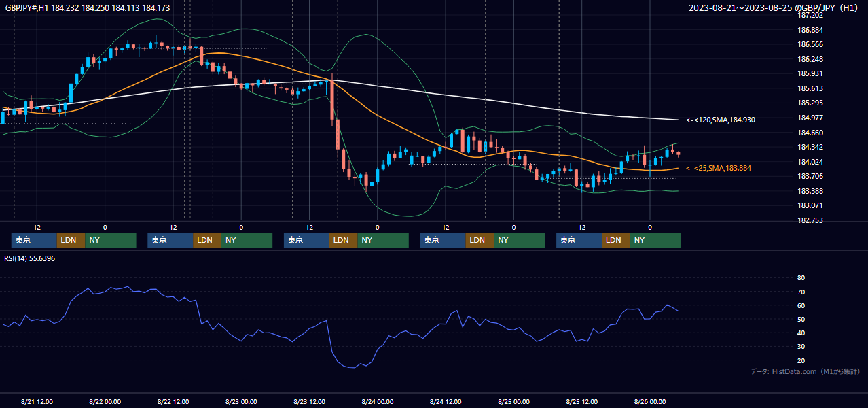868x408 pixels.
Task: Click the LDN session block for 8/22
Action: [x=207, y=240]
